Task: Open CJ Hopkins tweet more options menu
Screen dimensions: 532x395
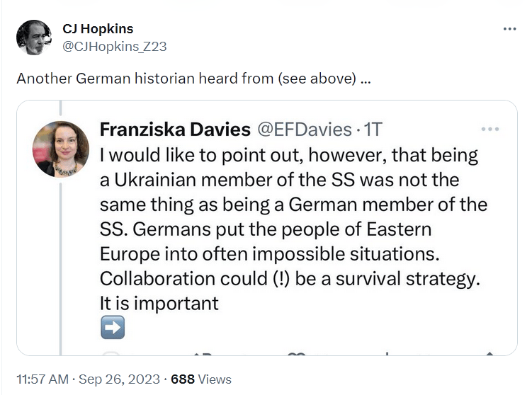Action: (509, 29)
